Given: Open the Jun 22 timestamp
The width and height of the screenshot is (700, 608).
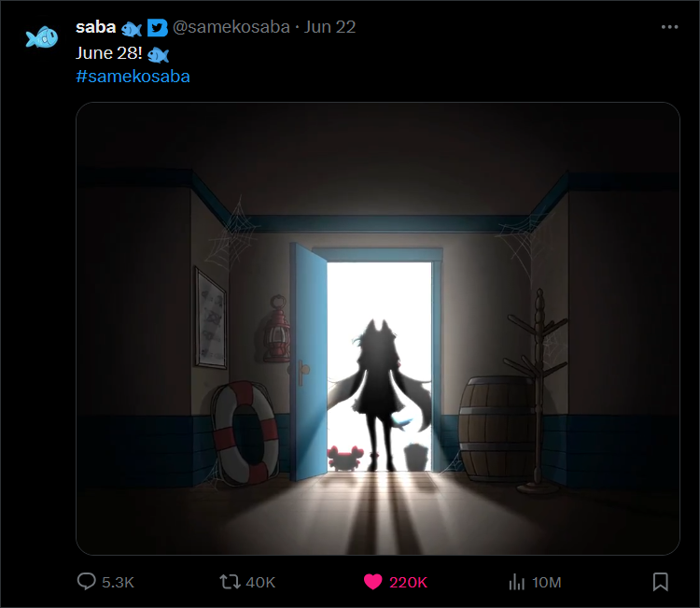Looking at the screenshot, I should click(x=329, y=27).
